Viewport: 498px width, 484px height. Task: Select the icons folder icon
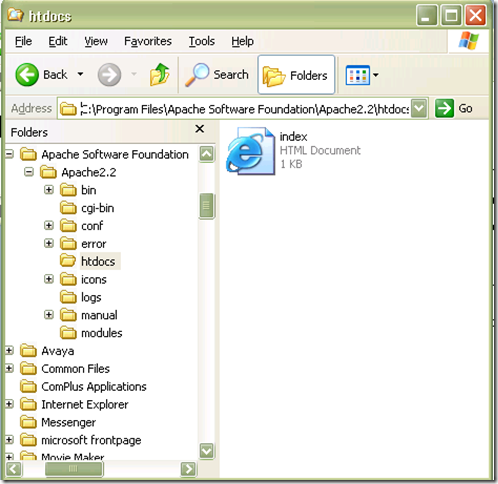click(68, 279)
